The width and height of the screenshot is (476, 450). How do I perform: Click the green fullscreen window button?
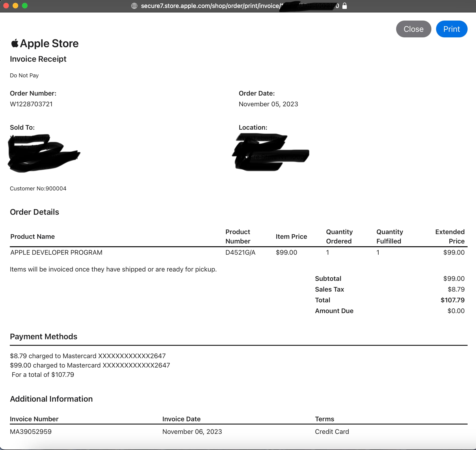click(x=25, y=6)
